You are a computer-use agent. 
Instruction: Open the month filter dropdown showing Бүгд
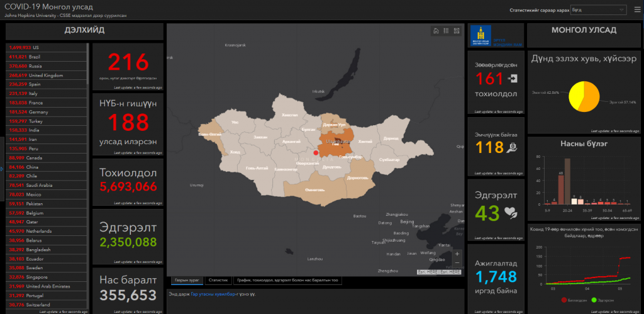(x=598, y=10)
